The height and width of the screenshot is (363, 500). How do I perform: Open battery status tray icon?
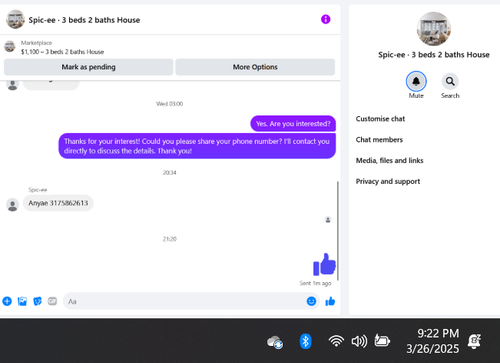[382, 341]
